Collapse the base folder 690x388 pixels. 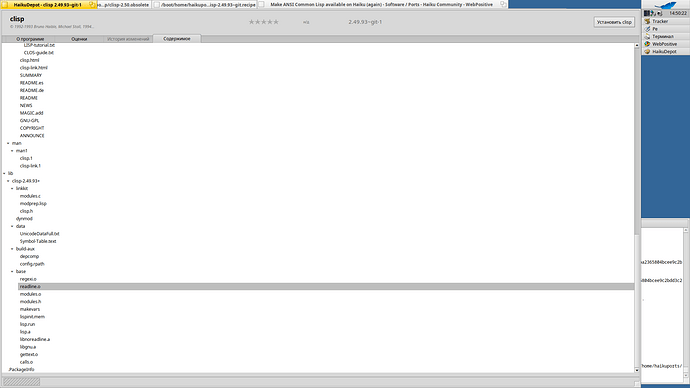coord(12,271)
